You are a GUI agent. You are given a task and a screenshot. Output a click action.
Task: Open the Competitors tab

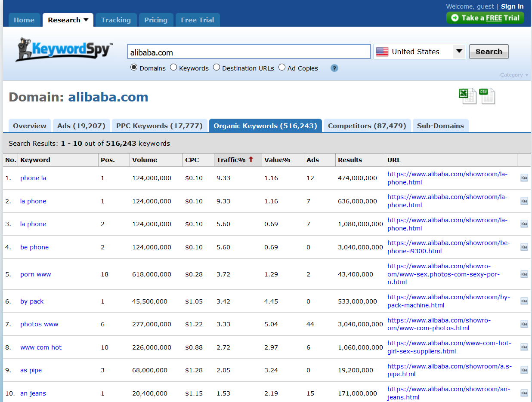(367, 126)
